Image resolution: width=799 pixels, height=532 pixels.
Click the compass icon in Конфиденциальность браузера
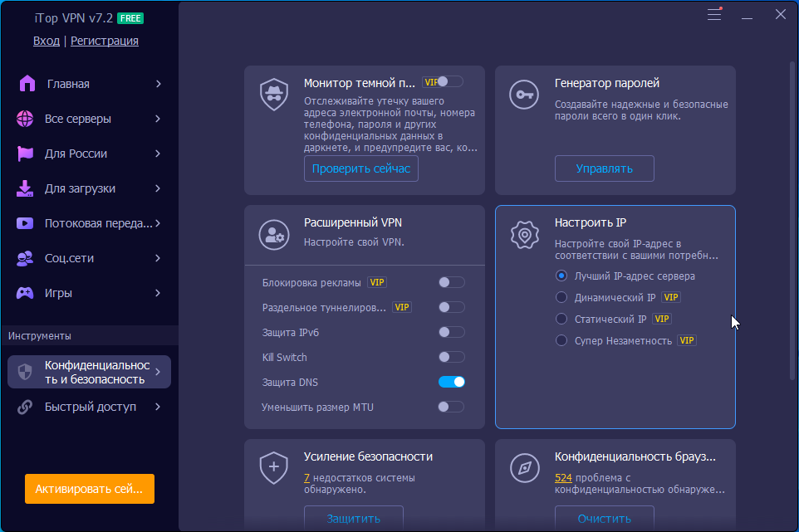coord(524,467)
